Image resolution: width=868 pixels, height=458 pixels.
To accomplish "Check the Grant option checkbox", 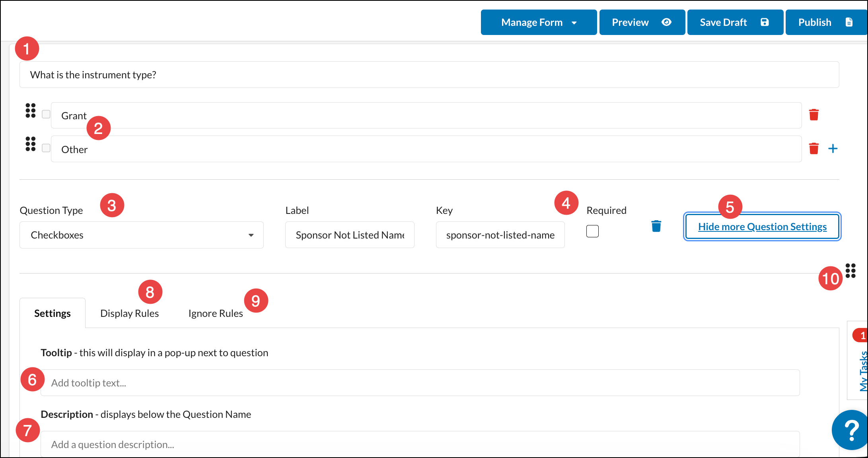I will pos(46,114).
